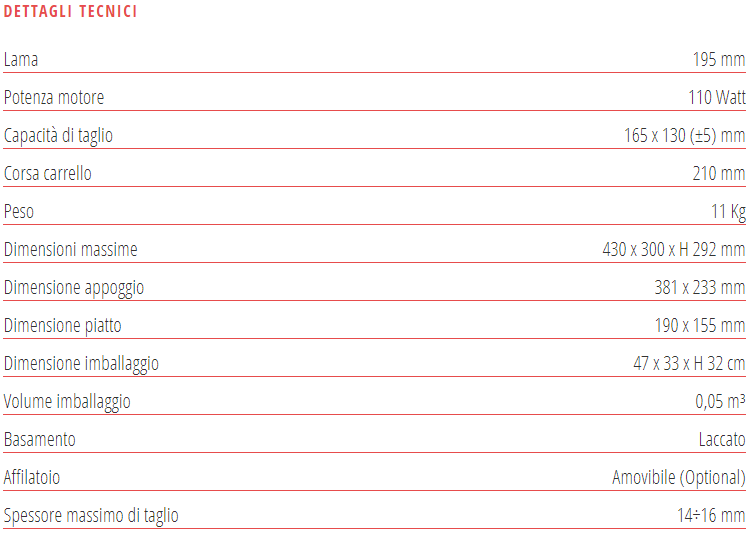Select the Basamento row label
This screenshot has height=535, width=753.
click(40, 439)
